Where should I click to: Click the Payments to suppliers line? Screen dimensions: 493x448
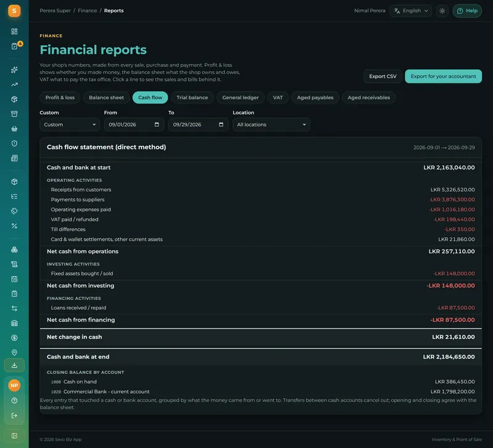(261, 200)
